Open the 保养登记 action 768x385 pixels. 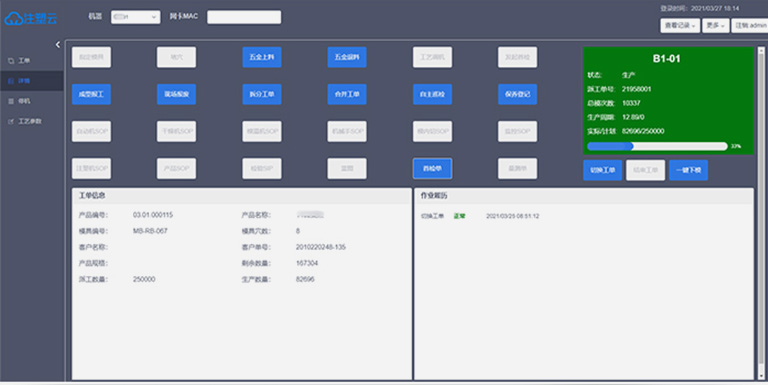click(517, 94)
